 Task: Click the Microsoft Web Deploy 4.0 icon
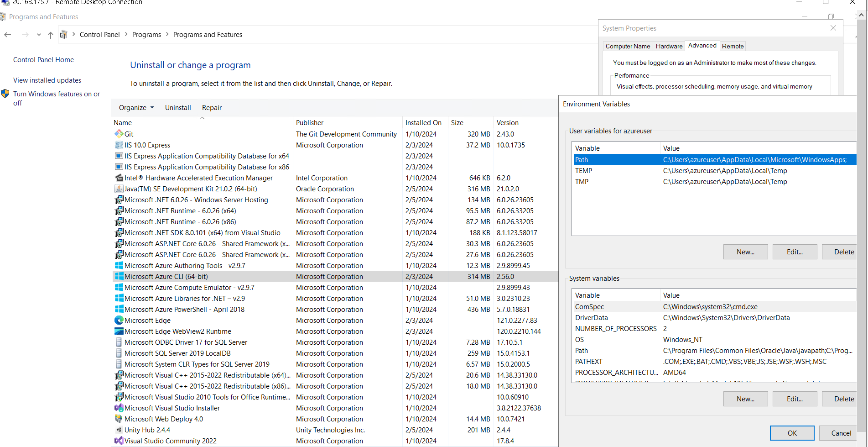[119, 419]
